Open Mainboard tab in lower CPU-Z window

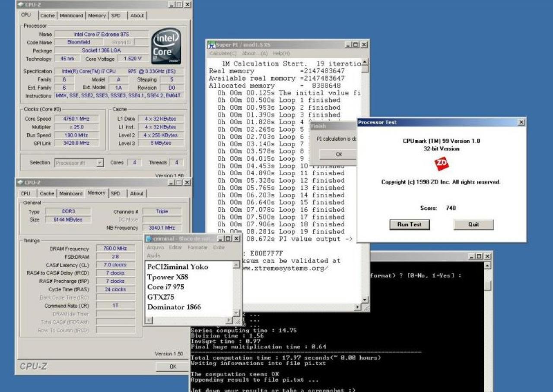click(71, 193)
